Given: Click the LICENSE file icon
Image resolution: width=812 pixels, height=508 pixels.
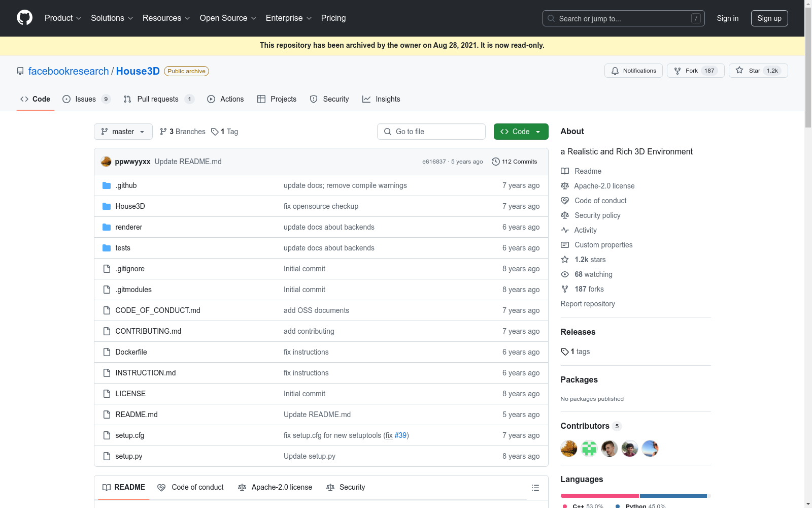Looking at the screenshot, I should point(107,394).
